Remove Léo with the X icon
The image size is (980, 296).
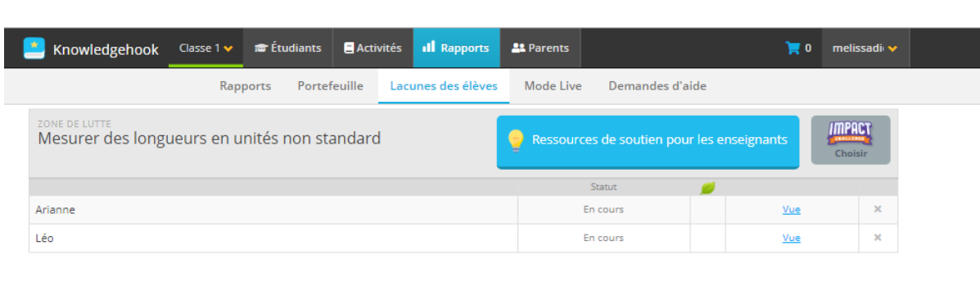[878, 238]
